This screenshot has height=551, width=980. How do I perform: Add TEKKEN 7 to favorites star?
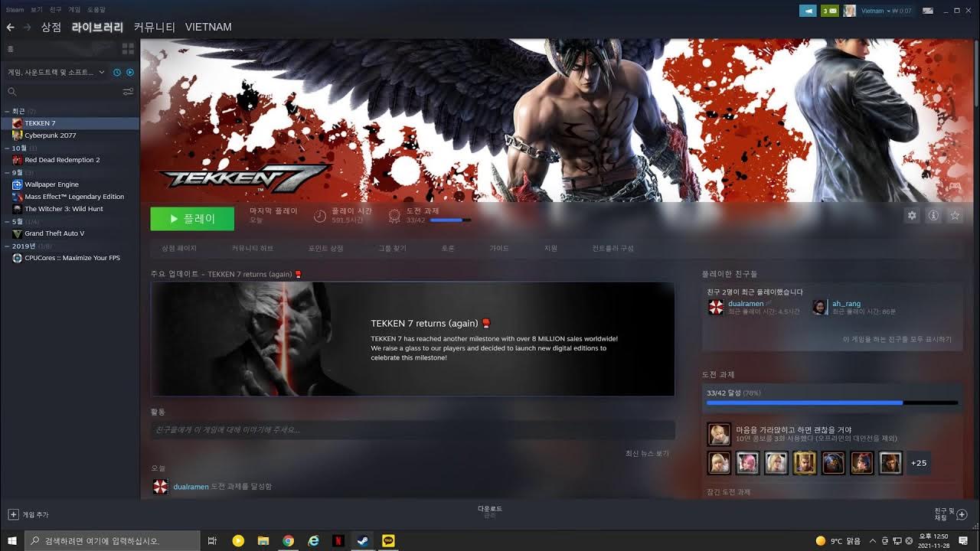[x=955, y=216]
